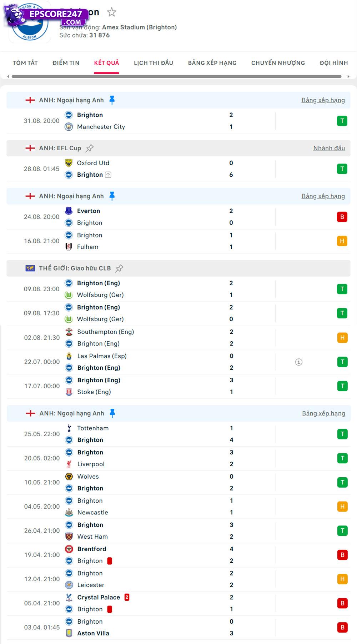The width and height of the screenshot is (357, 644).
Task: Click the promotion arrow next to Brighton vs Oxford
Action: click(108, 175)
